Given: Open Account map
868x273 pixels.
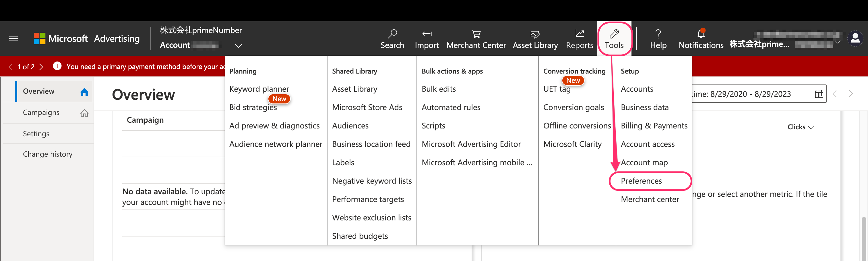Looking at the screenshot, I should pos(644,163).
